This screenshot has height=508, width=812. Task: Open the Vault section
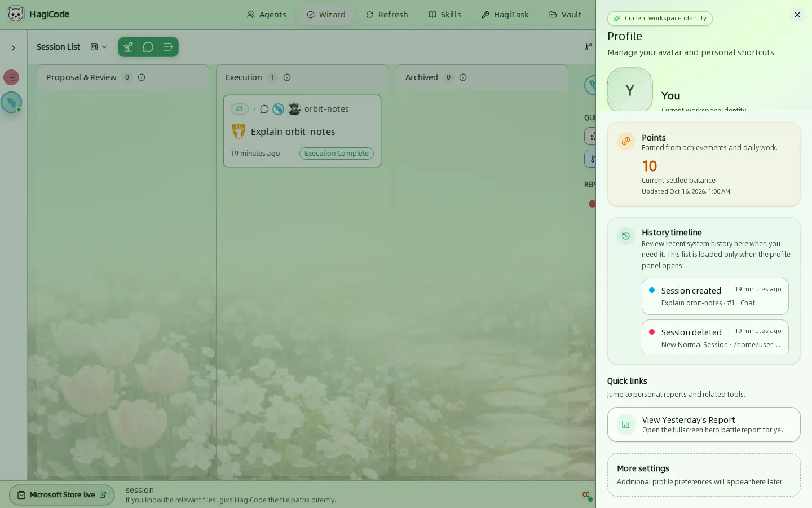566,15
